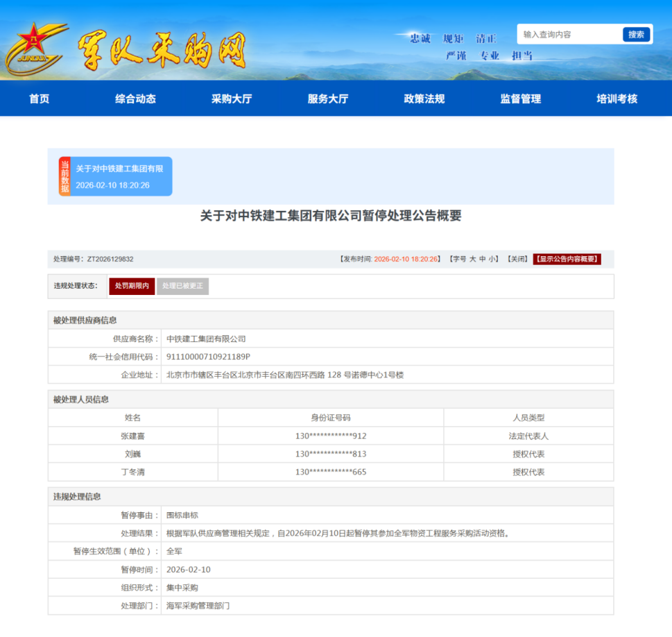Set font size to 大
Screen dimensions: 672x637
(x=473, y=258)
